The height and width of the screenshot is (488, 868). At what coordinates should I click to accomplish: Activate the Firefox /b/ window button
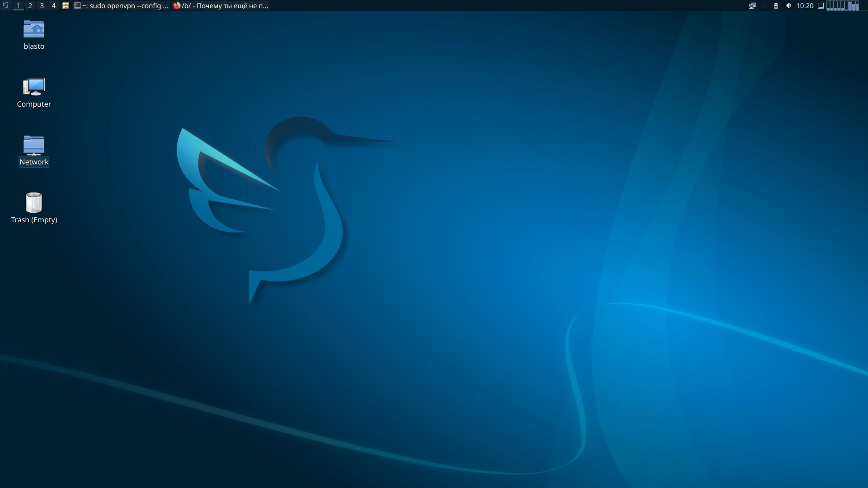click(221, 5)
